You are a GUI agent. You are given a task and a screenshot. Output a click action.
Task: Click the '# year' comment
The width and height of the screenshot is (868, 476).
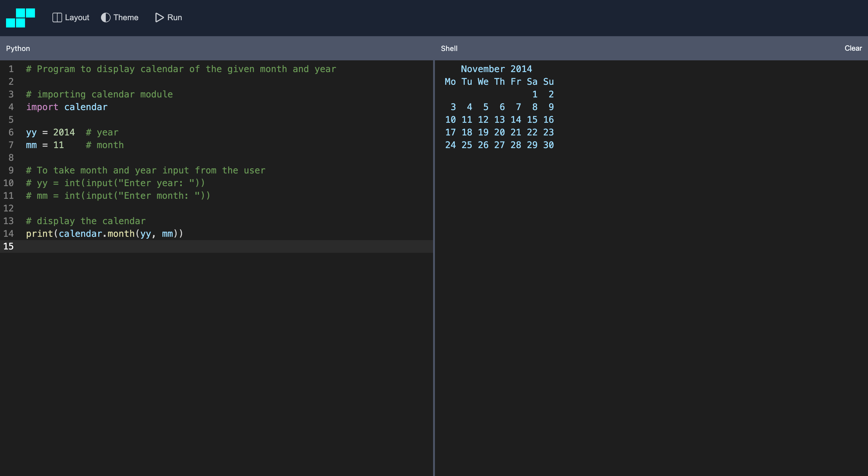(x=102, y=132)
